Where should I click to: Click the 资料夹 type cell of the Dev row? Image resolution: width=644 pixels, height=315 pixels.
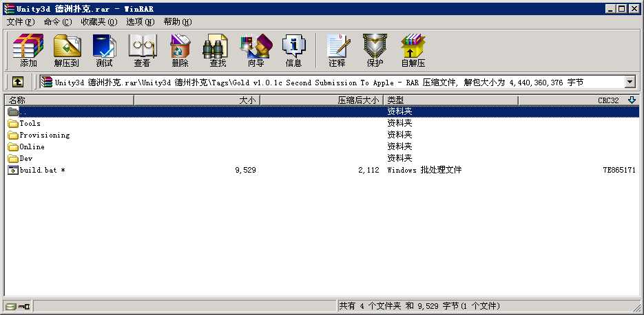click(399, 158)
